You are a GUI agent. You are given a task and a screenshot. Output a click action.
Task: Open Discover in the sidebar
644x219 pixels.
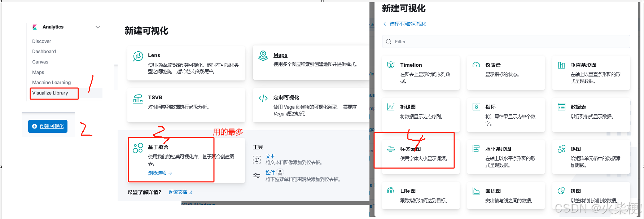click(x=41, y=41)
